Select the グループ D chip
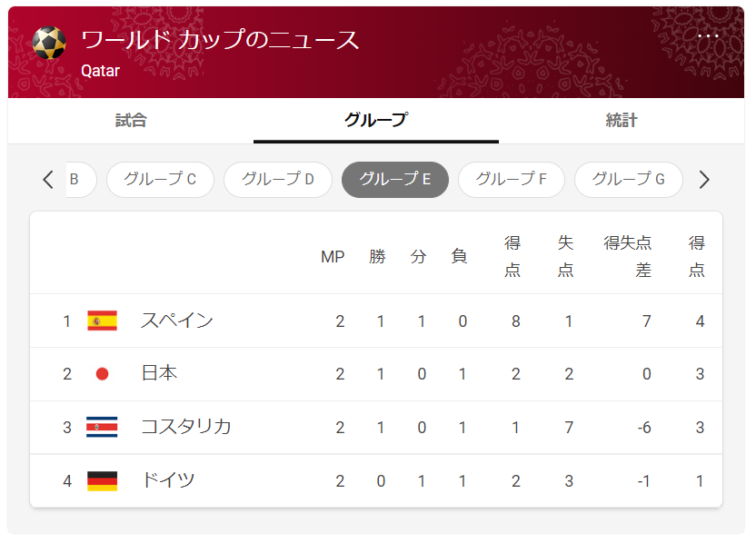756x543 pixels. click(x=278, y=180)
